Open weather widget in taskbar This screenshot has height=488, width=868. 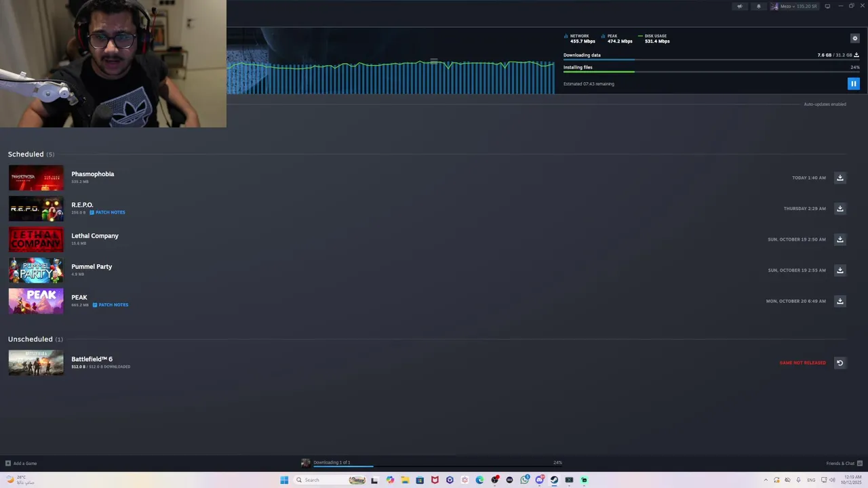[20, 480]
